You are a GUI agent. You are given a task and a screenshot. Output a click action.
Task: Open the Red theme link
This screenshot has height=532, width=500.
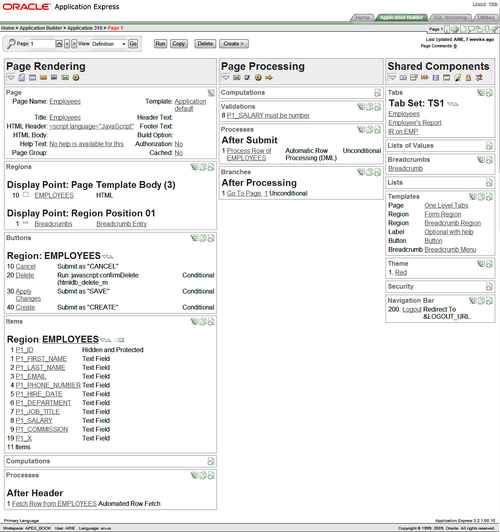tap(401, 273)
